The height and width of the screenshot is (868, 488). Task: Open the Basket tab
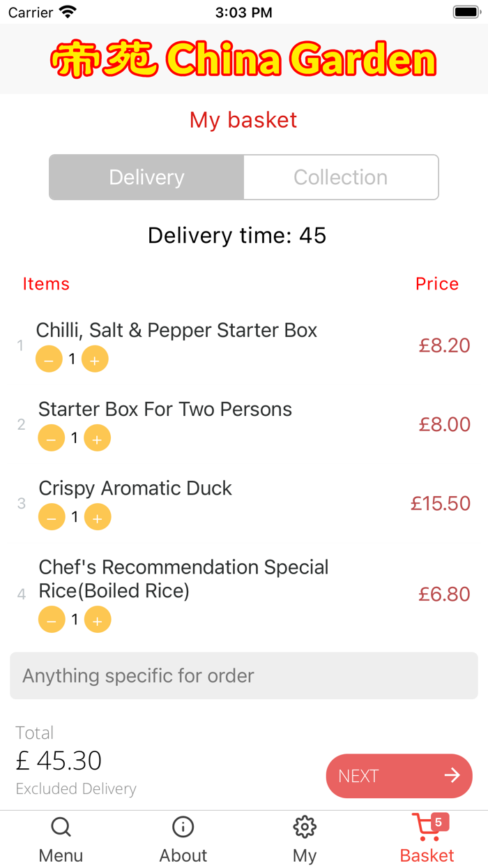[x=427, y=840]
